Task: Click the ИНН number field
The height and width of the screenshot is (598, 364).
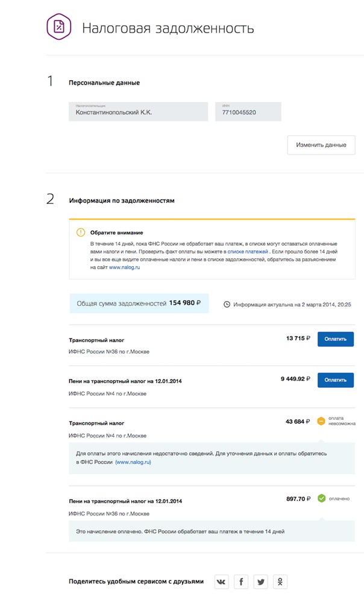Action: tap(248, 112)
